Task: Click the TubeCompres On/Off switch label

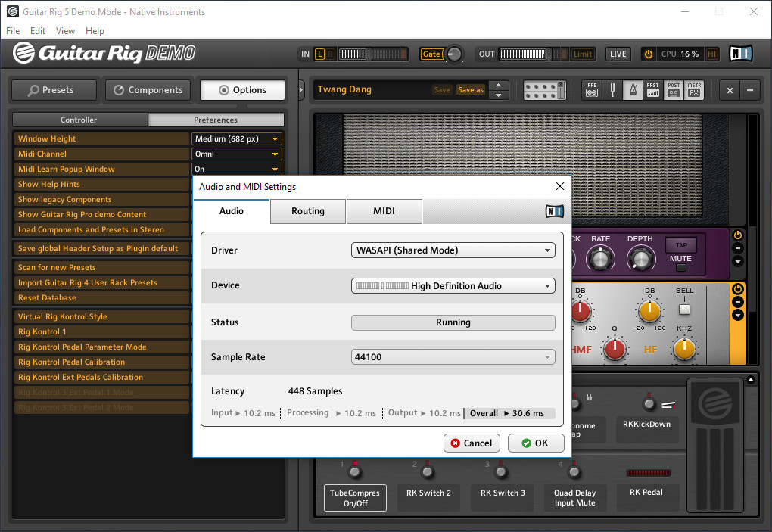Action: tap(355, 498)
